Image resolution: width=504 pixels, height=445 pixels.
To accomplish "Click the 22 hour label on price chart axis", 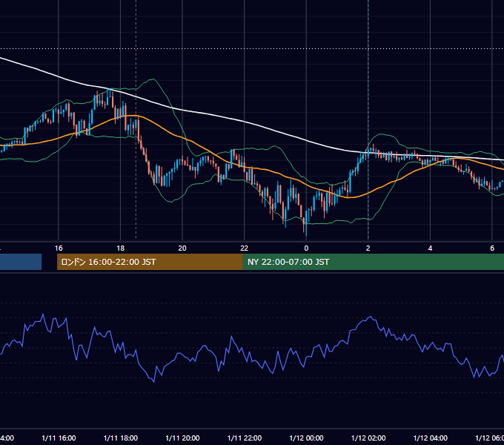I will [245, 248].
